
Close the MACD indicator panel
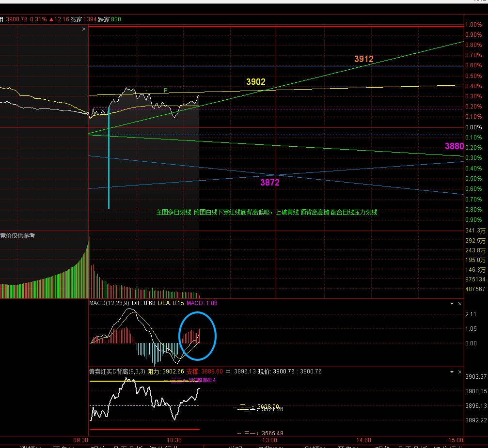(460, 304)
